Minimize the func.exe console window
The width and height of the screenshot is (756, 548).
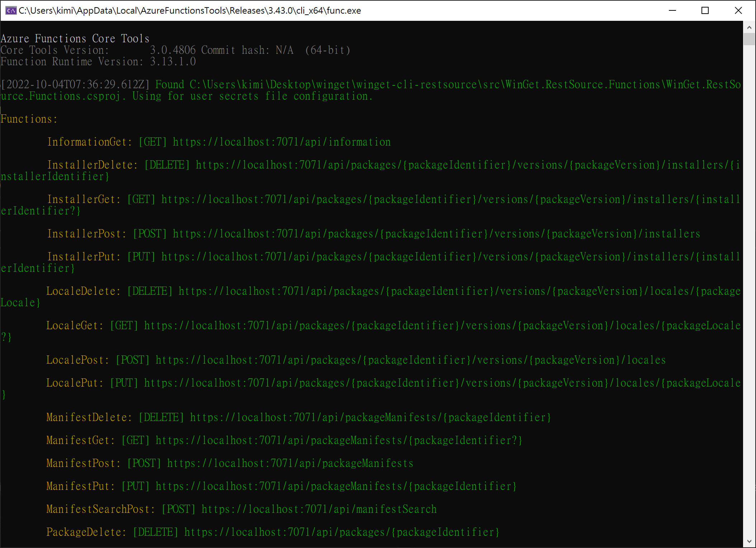(672, 10)
